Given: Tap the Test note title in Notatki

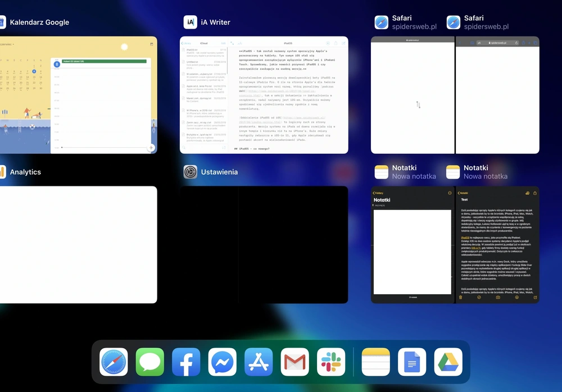Looking at the screenshot, I should [x=465, y=199].
